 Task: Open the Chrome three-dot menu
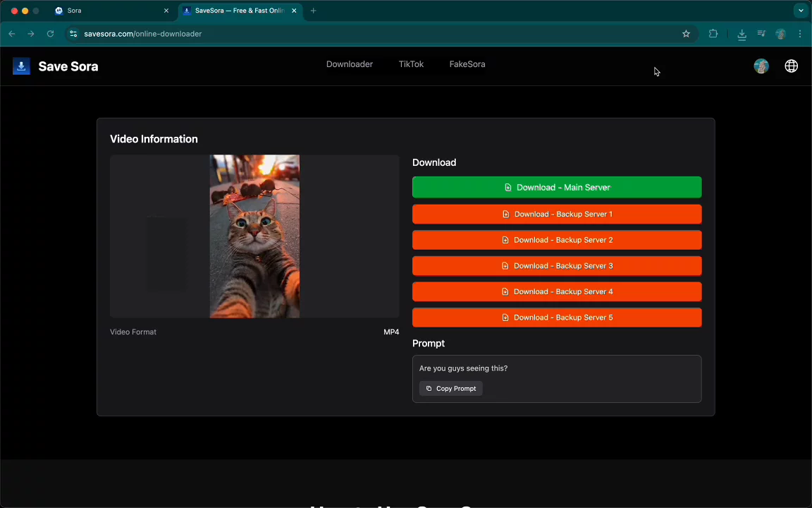point(800,34)
